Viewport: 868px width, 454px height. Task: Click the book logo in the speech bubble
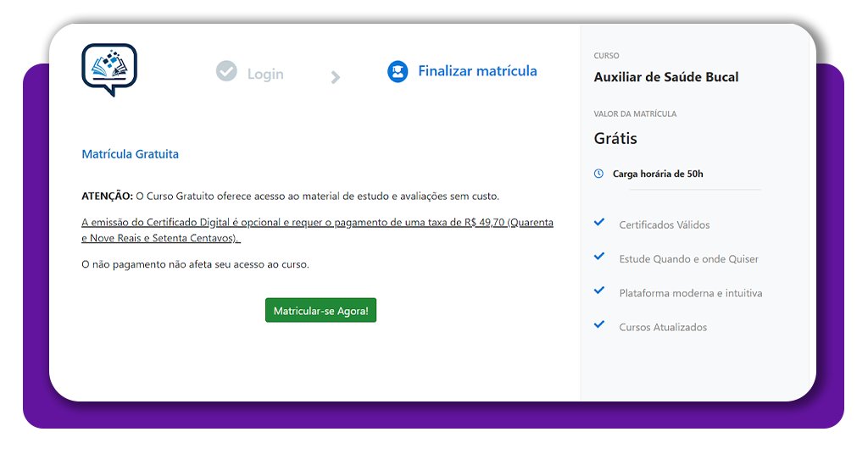pos(109,69)
